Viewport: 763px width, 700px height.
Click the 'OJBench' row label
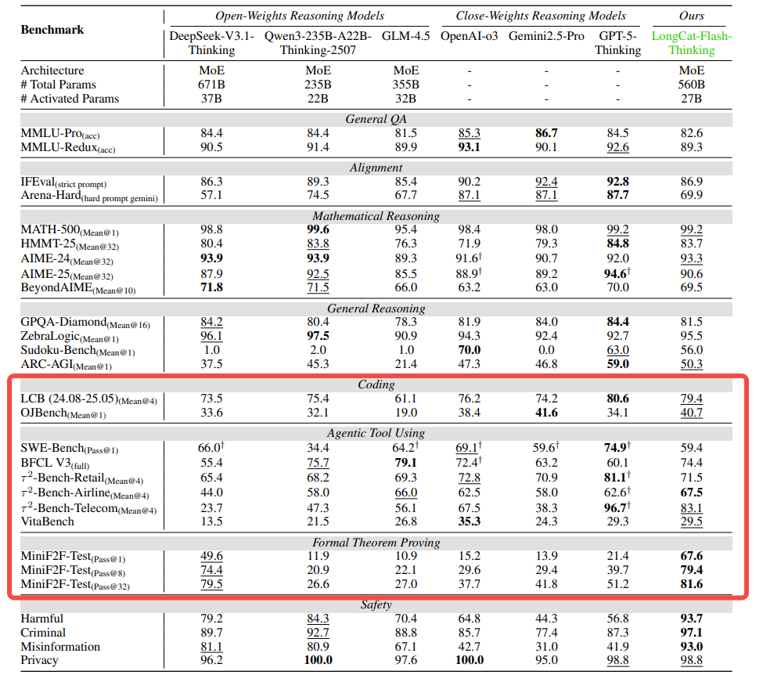coord(63,413)
